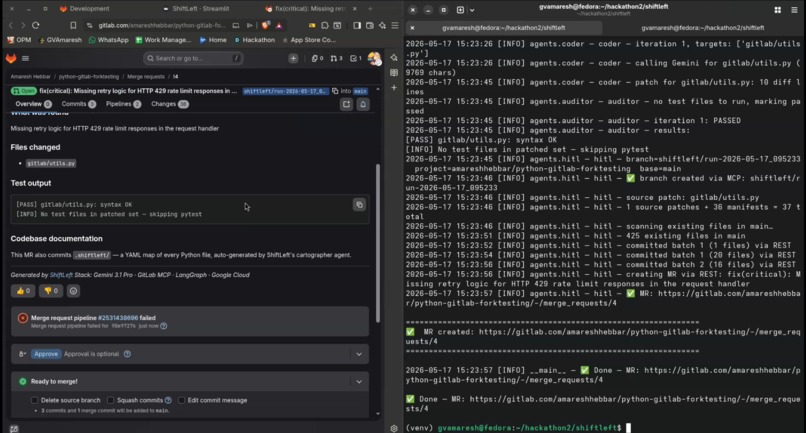Enable Delete source branch checkbox
This screenshot has width=806, height=433.
(34, 400)
